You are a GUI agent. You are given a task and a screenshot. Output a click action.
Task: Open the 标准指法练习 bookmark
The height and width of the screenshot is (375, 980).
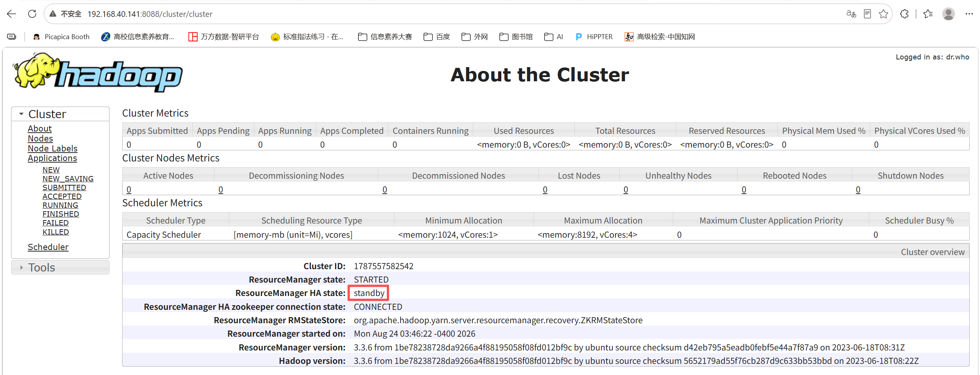pos(307,37)
